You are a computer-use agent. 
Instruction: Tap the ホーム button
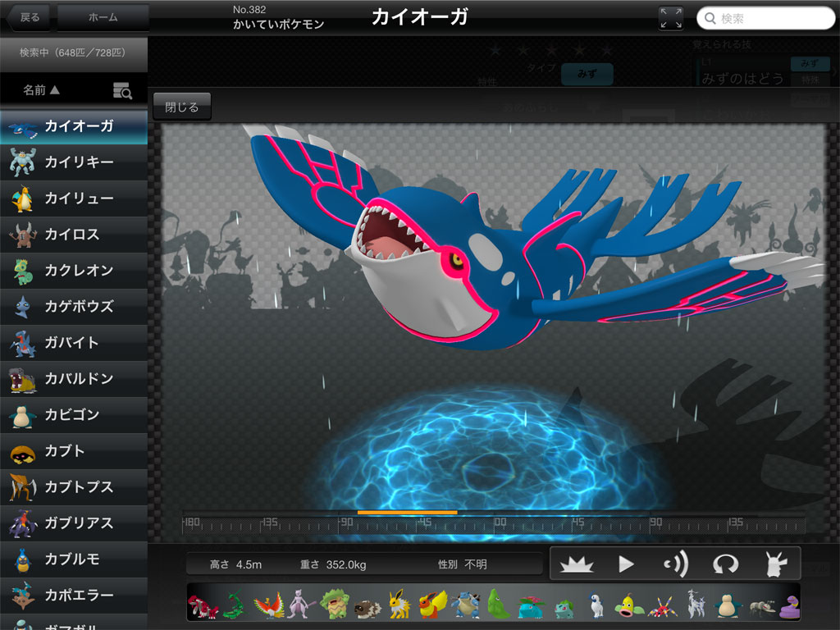103,17
